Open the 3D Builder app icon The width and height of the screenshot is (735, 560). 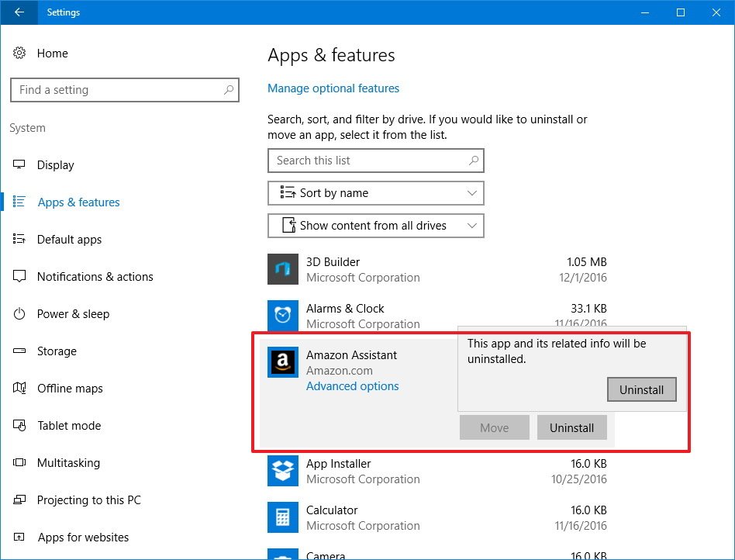pos(283,269)
